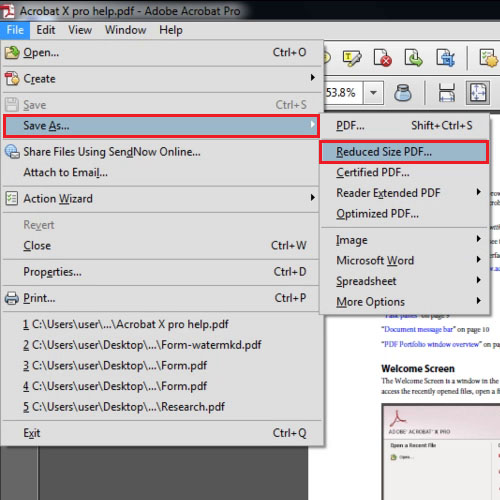Open the zoom percentage dropdown arrow

point(373,93)
